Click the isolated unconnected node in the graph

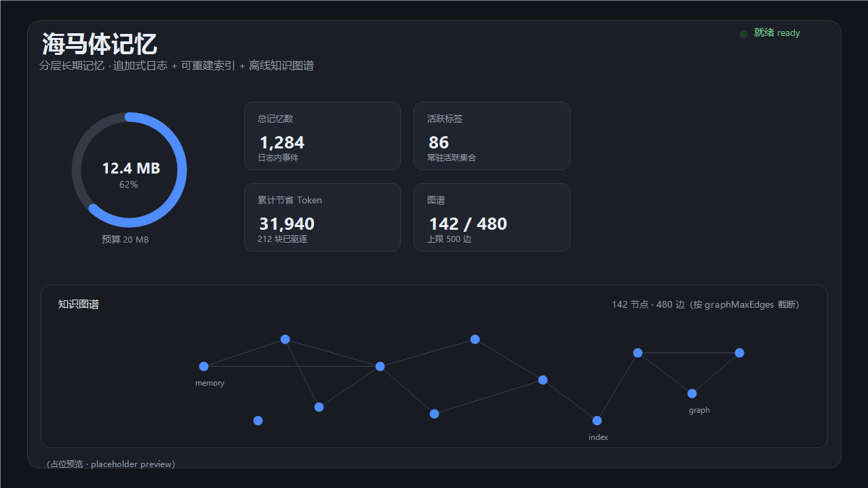[x=258, y=420]
